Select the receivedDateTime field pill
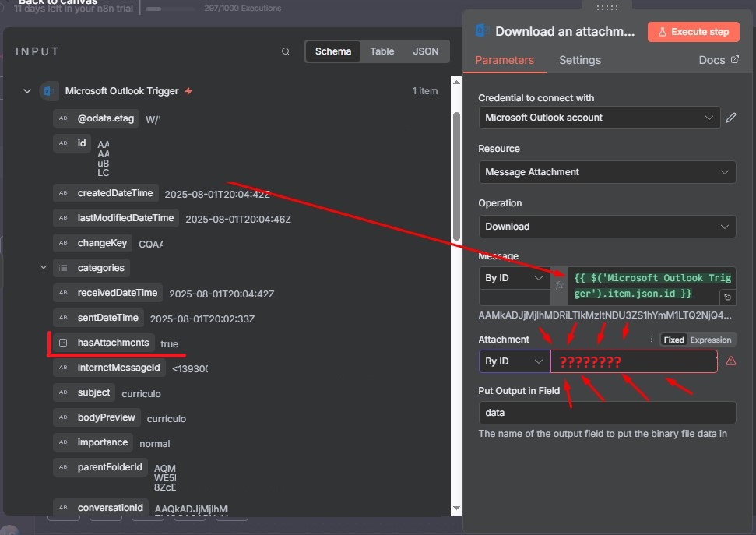The image size is (756, 535). 107,293
